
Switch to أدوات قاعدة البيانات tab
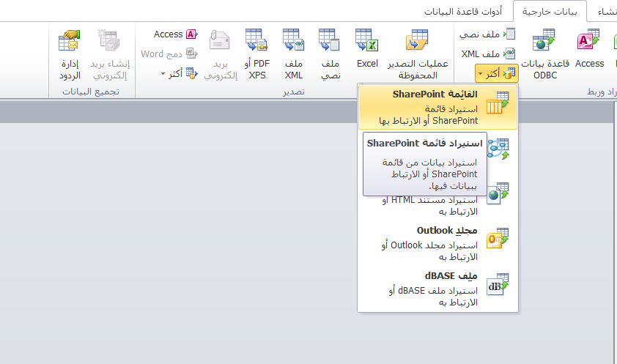[463, 12]
